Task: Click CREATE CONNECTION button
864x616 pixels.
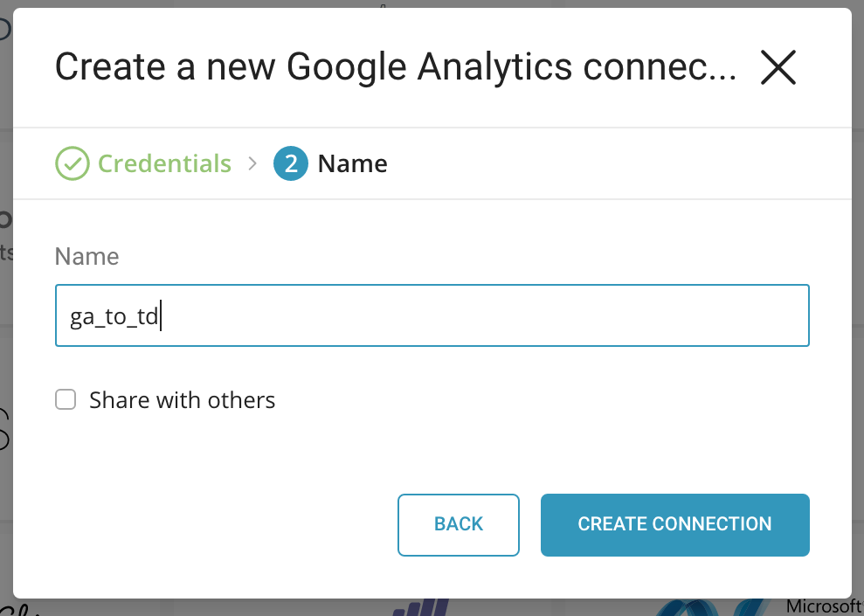Action: click(674, 524)
